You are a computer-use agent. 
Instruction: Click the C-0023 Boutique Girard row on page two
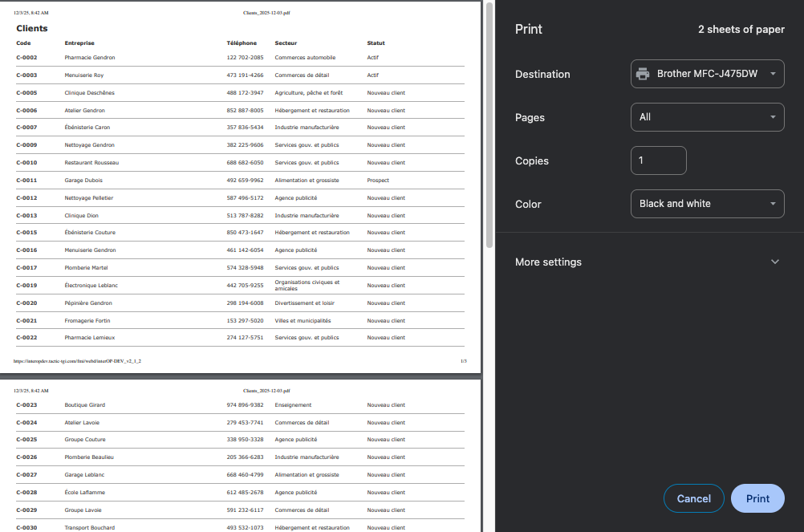239,405
